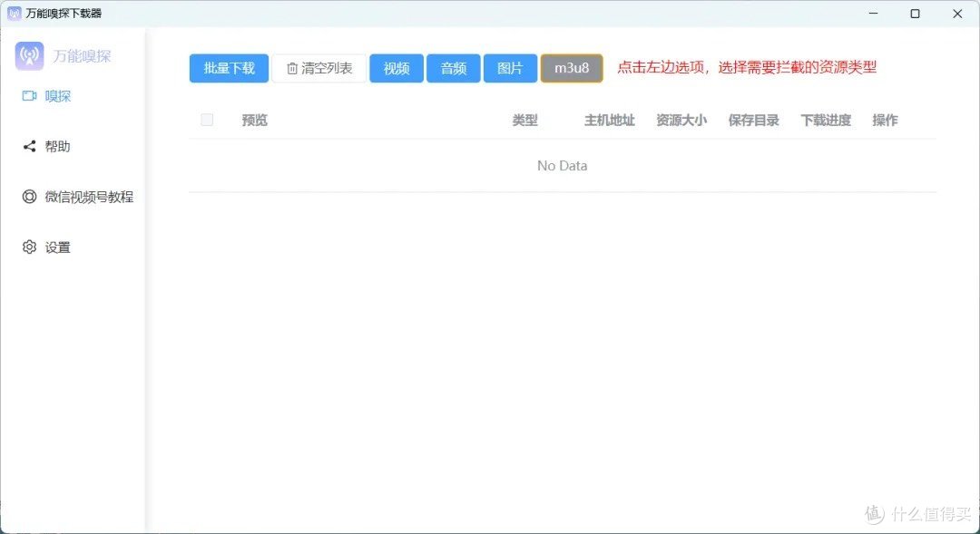Click the 万能嗅探 sidebar title
Viewport: 980px width, 534px height.
(x=82, y=56)
